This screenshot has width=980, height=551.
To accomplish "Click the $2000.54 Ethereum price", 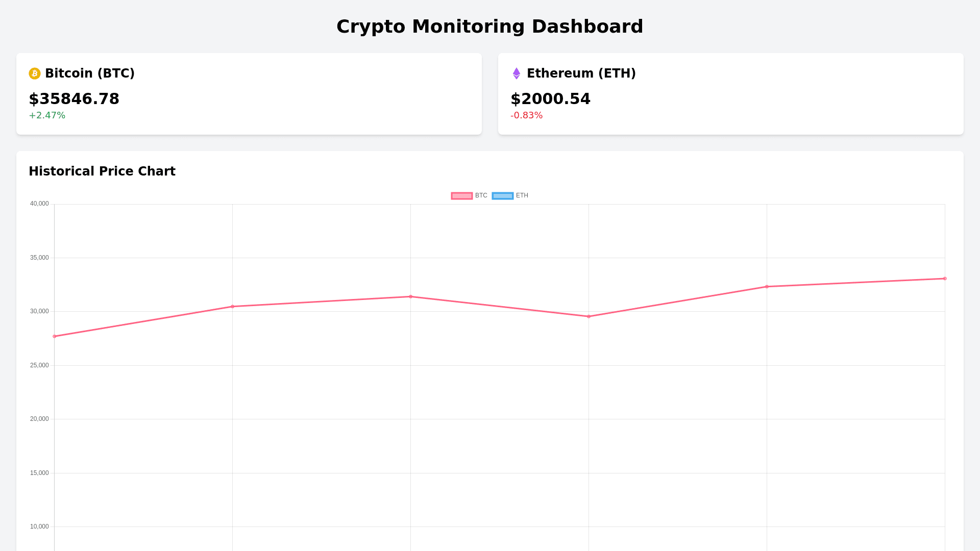I will coord(550,99).
